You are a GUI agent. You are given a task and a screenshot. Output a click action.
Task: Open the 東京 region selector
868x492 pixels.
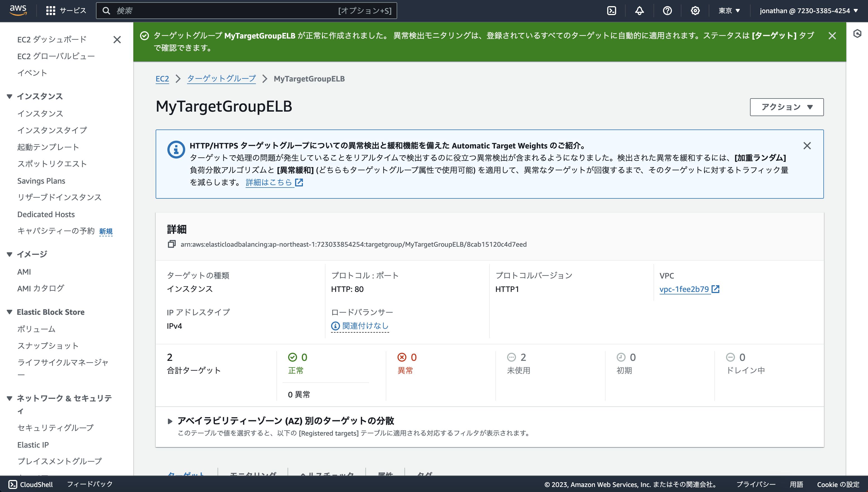pyautogui.click(x=729, y=11)
